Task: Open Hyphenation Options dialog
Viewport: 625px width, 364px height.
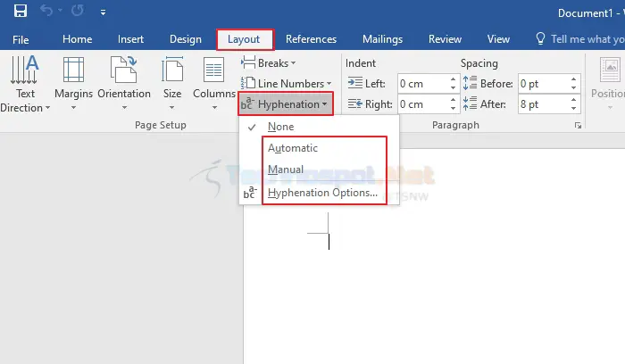Action: click(x=320, y=193)
